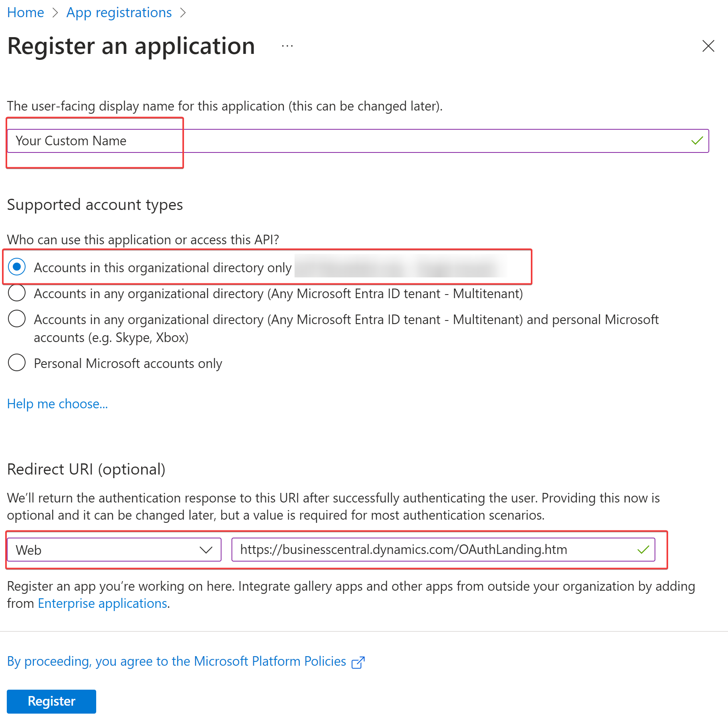The width and height of the screenshot is (728, 722).
Task: Click external link icon beside Platform Policies
Action: (358, 662)
